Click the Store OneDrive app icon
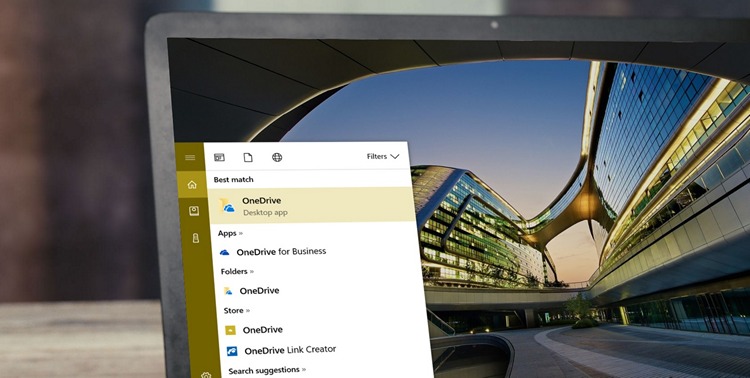Viewport: 750px width, 378px height. point(230,330)
